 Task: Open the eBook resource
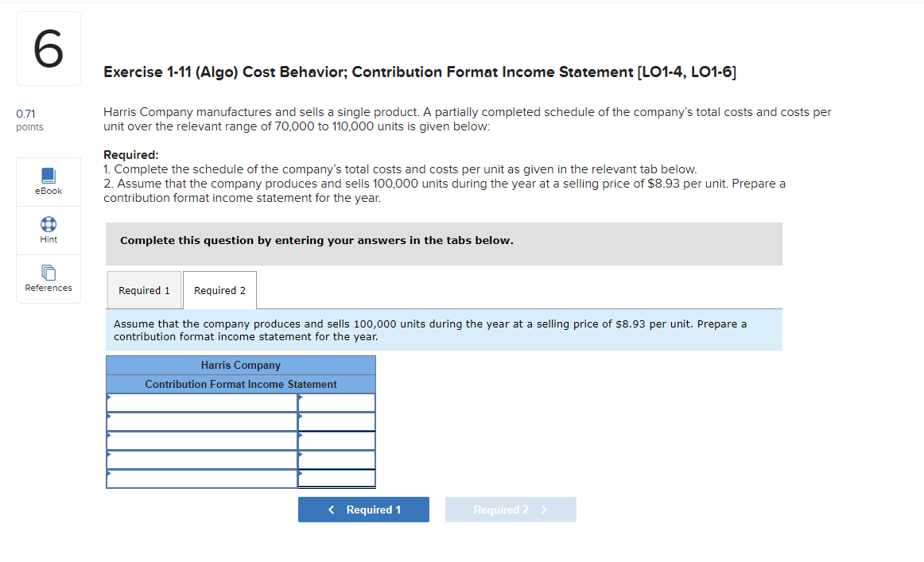[48, 181]
